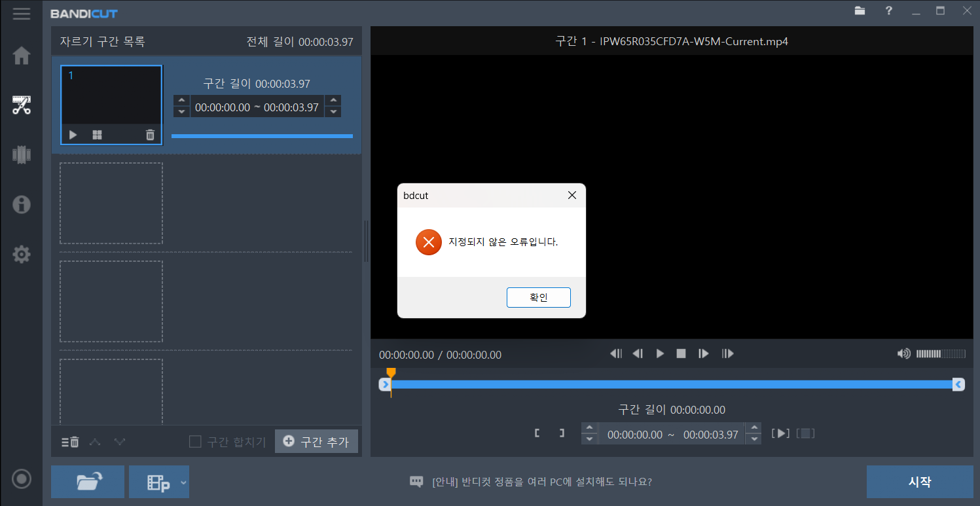
Task: Decrease end time below the timeline
Action: point(754,439)
